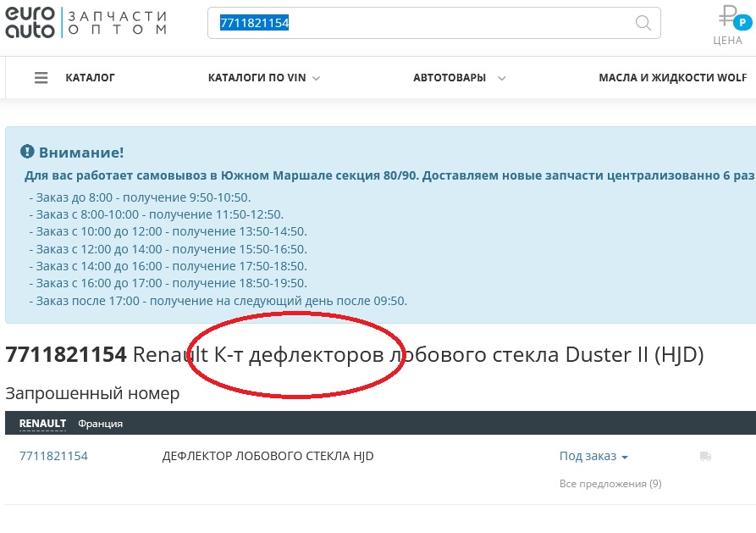Click line 'Заказ до 8:00 - получение 9:50-10:50'
756x533 pixels.
(x=140, y=197)
